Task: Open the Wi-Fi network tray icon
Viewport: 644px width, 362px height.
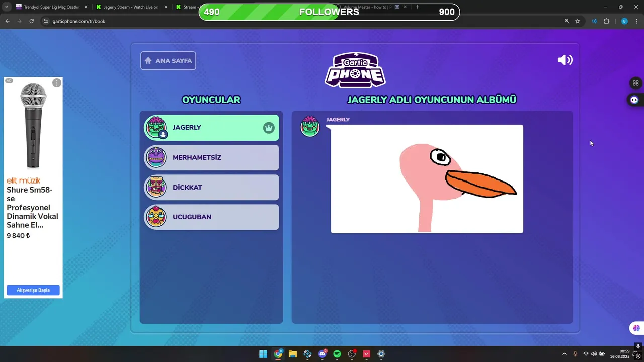Action: pyautogui.click(x=586, y=354)
